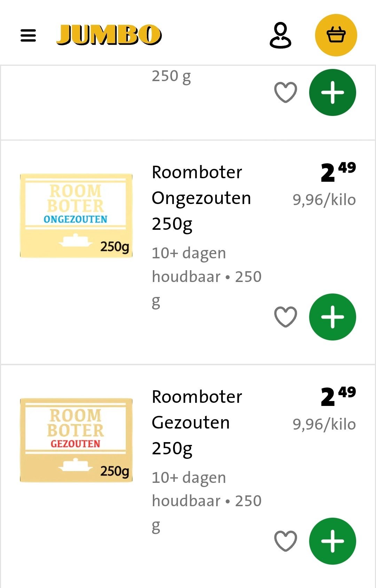Favorite the top 250 g product
Image resolution: width=376 pixels, height=588 pixels.
[285, 93]
